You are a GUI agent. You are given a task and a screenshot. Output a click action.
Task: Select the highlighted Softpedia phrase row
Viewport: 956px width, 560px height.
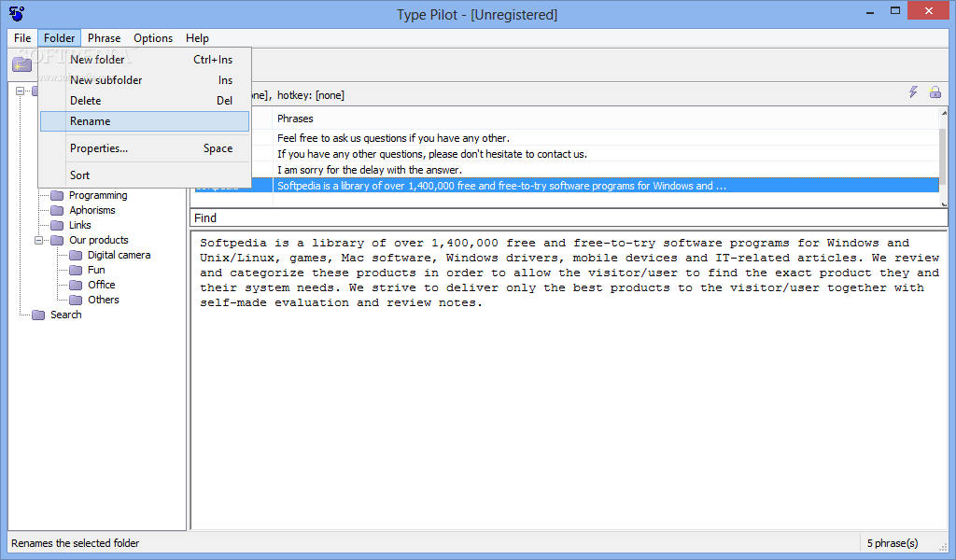(566, 186)
